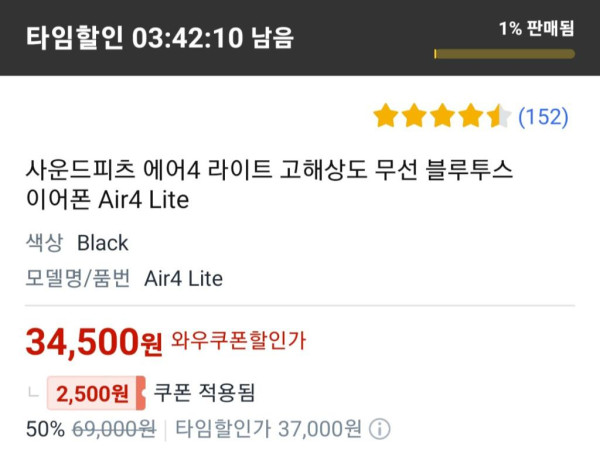
Task: Click the 타임할인가 37,000원 text
Action: 268,430
